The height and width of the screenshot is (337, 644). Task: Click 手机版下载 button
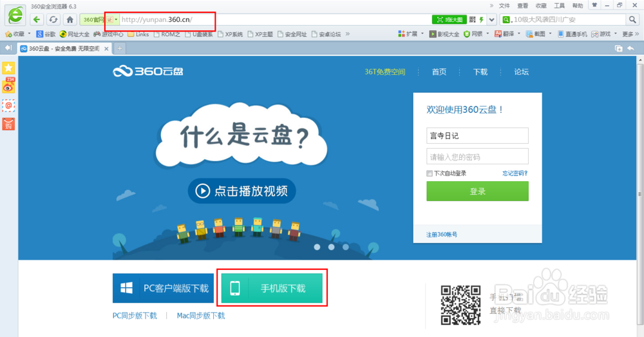(272, 288)
